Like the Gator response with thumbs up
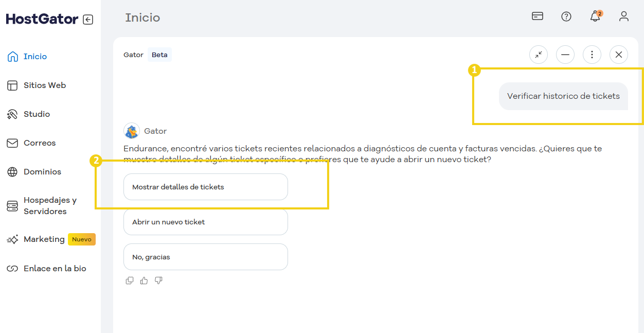The image size is (644, 333). pyautogui.click(x=144, y=281)
